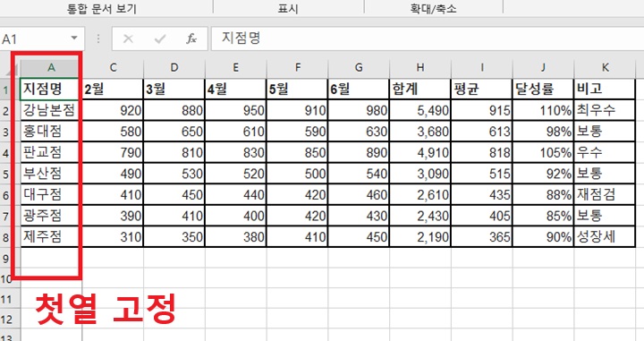Screen dimensions: 644x341
Task: Click the 달성률 header cell
Action: [x=544, y=89]
